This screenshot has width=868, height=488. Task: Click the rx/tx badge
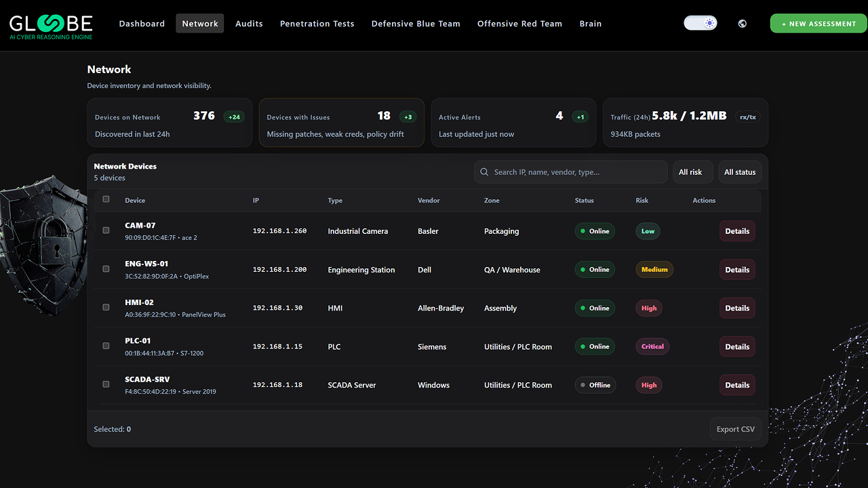tap(748, 117)
